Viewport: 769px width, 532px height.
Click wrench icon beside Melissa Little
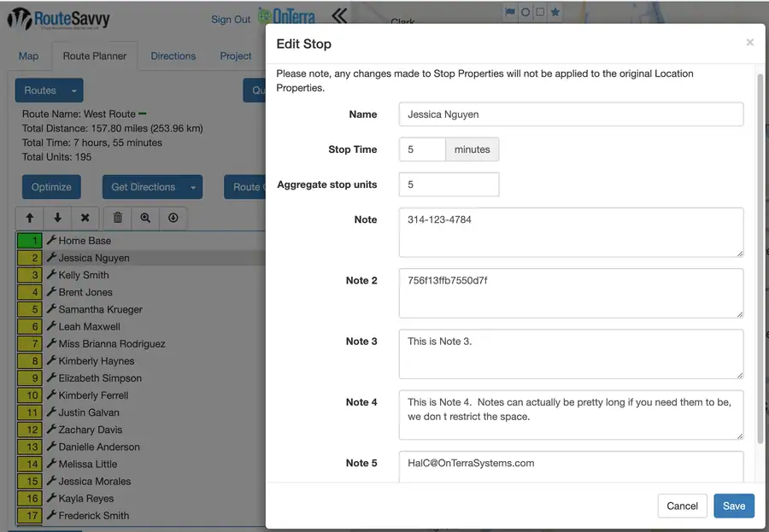(51, 464)
